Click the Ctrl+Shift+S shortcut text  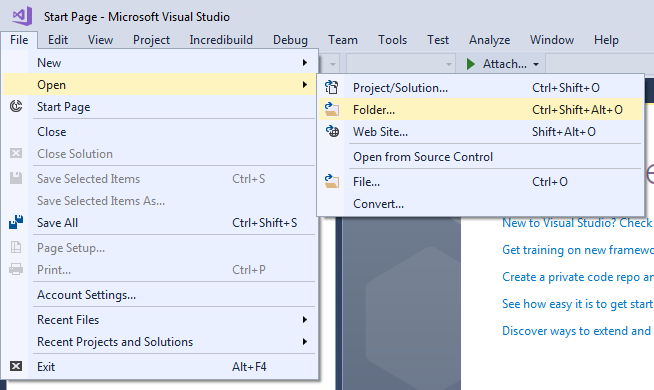point(265,223)
